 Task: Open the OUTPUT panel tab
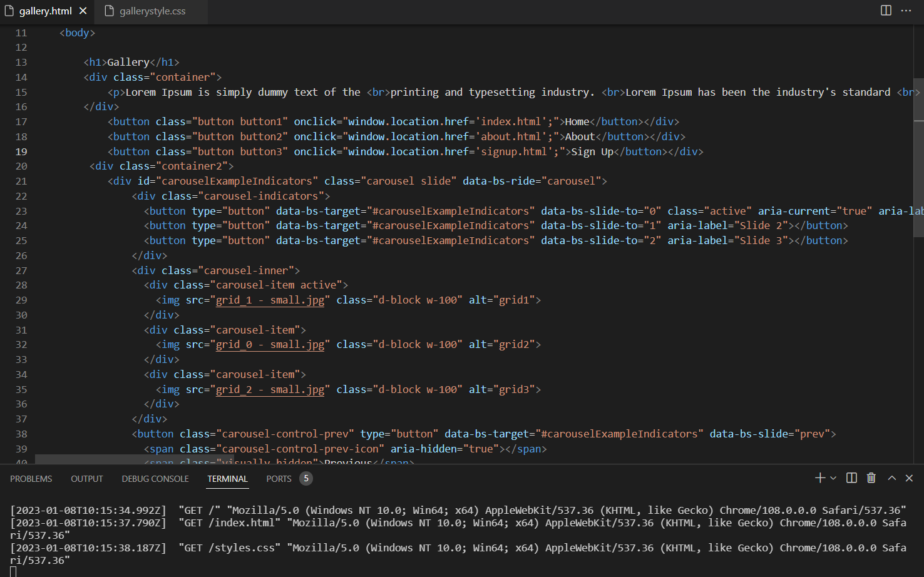87,479
